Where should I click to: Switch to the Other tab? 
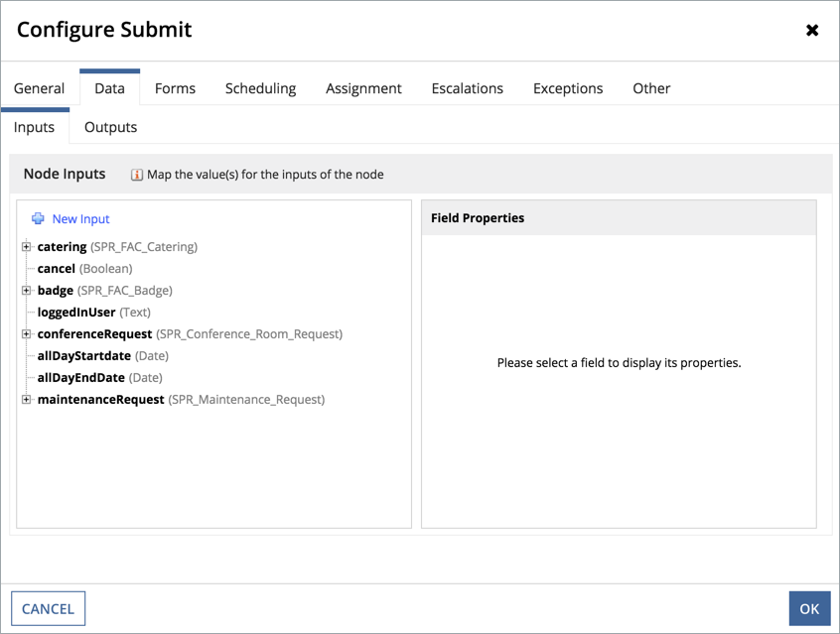651,88
